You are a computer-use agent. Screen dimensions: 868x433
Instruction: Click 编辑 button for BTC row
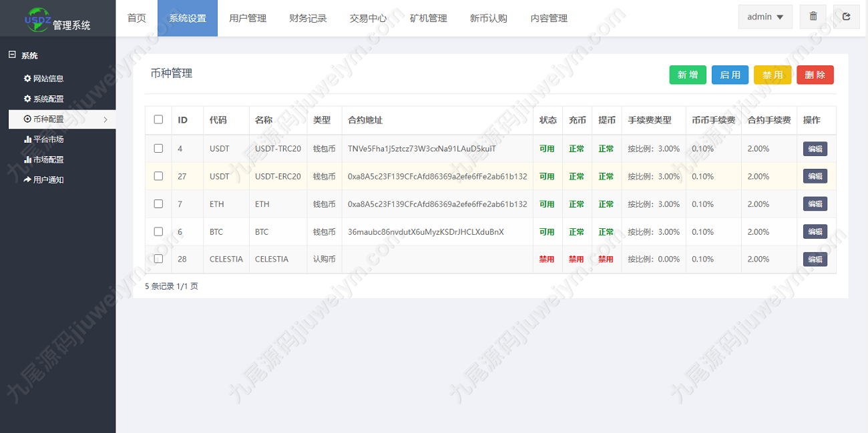pos(815,232)
